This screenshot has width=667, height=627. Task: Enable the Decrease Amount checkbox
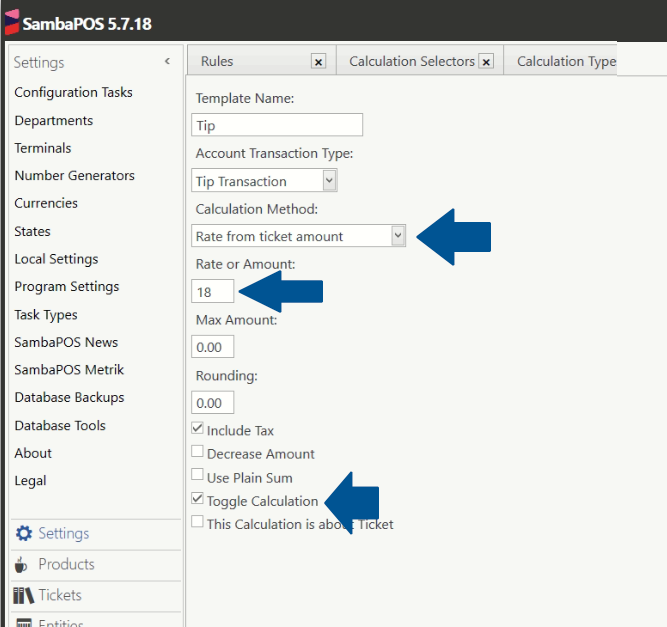click(x=197, y=451)
